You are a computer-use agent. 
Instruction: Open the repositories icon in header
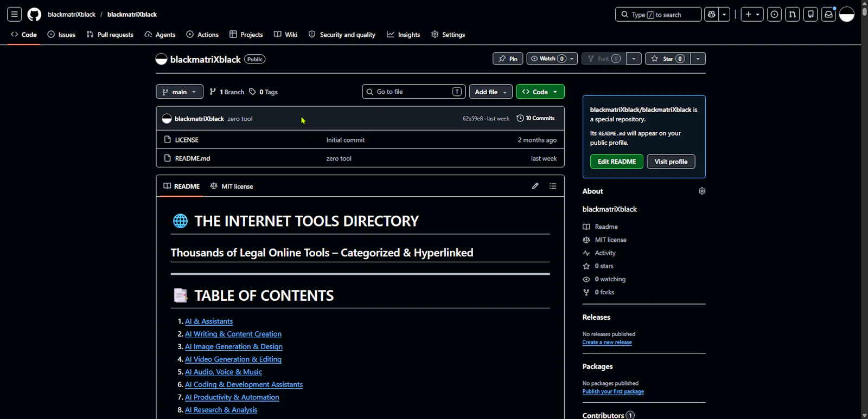point(810,15)
